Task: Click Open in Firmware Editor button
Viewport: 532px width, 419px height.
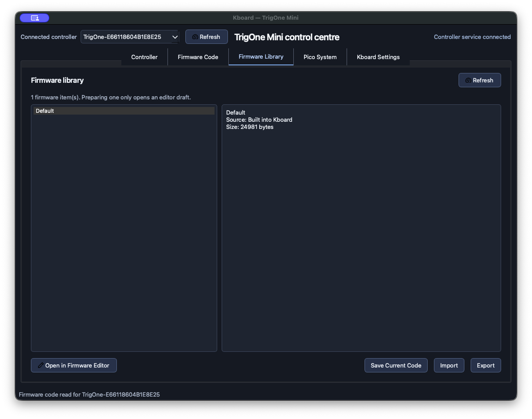Action: (73, 365)
